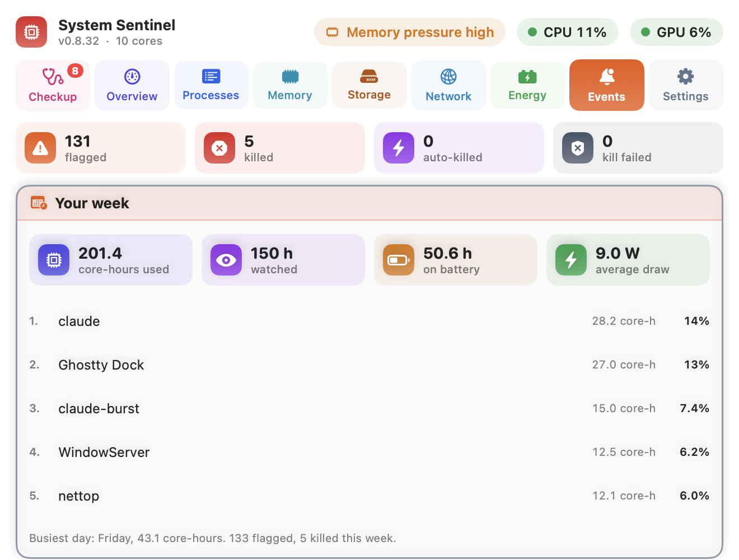The height and width of the screenshot is (560, 739).
Task: Click the battery icon for on battery
Action: tap(399, 260)
